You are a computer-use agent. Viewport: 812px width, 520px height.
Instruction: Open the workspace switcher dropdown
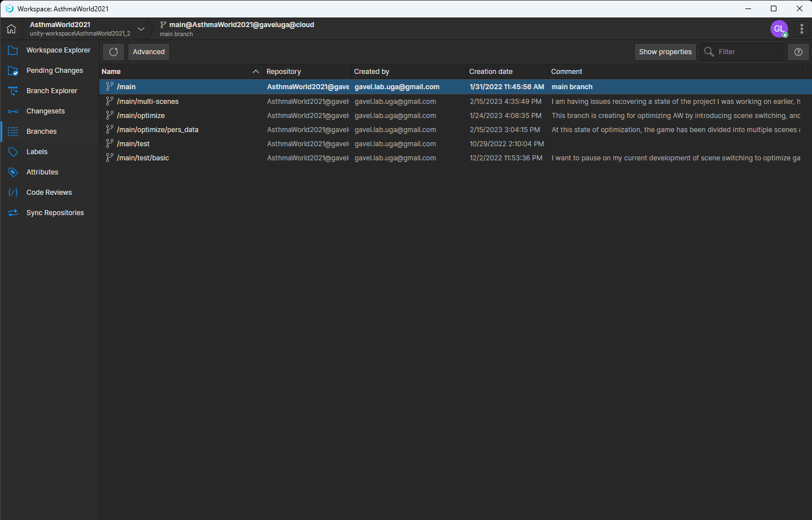[x=141, y=29]
